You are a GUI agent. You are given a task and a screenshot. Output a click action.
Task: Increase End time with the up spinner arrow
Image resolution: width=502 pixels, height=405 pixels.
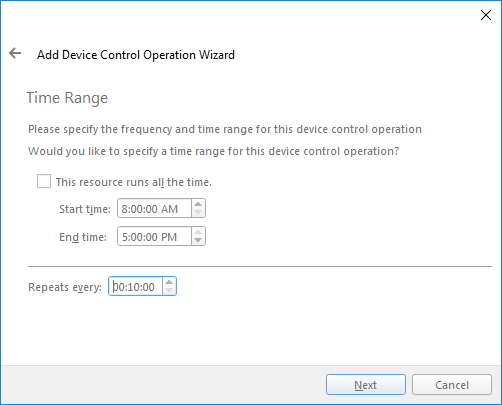(x=198, y=232)
